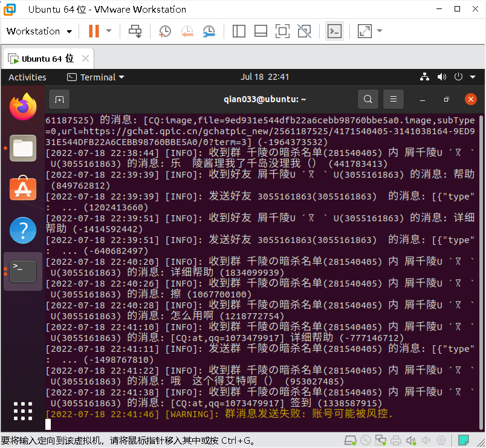Click the active sound card status icon
The image size is (486, 448).
click(x=411, y=440)
